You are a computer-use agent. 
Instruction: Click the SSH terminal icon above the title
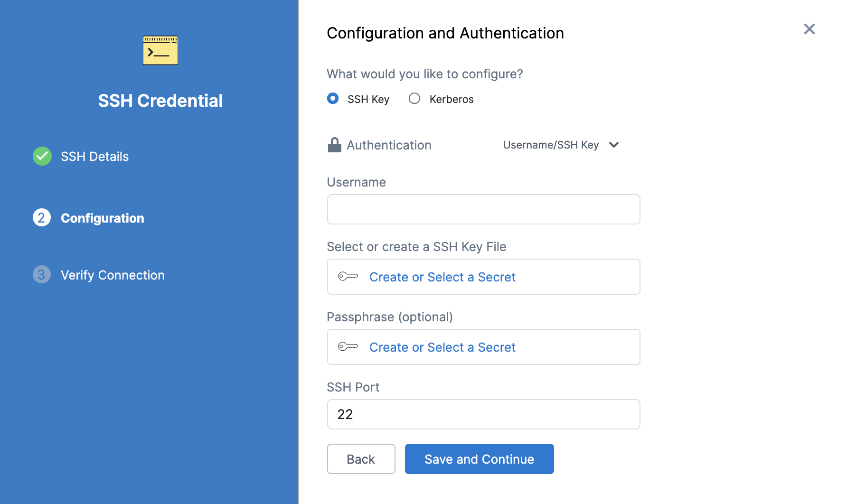click(160, 49)
